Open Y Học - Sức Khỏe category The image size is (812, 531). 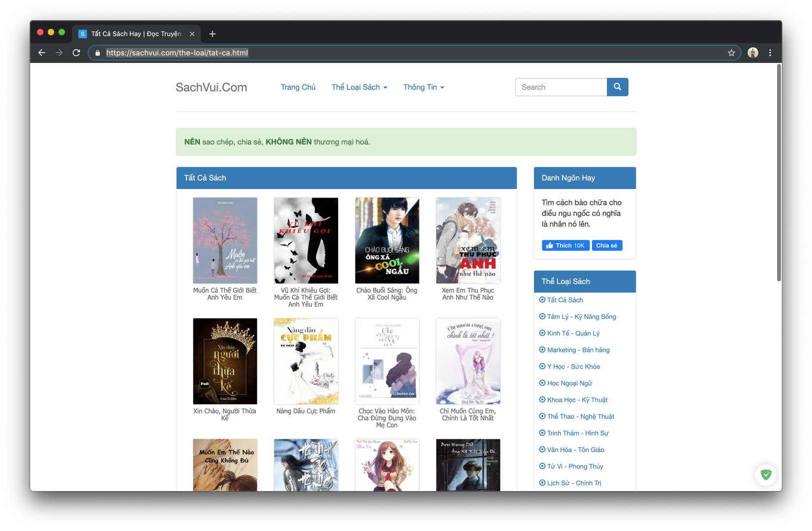(x=573, y=367)
